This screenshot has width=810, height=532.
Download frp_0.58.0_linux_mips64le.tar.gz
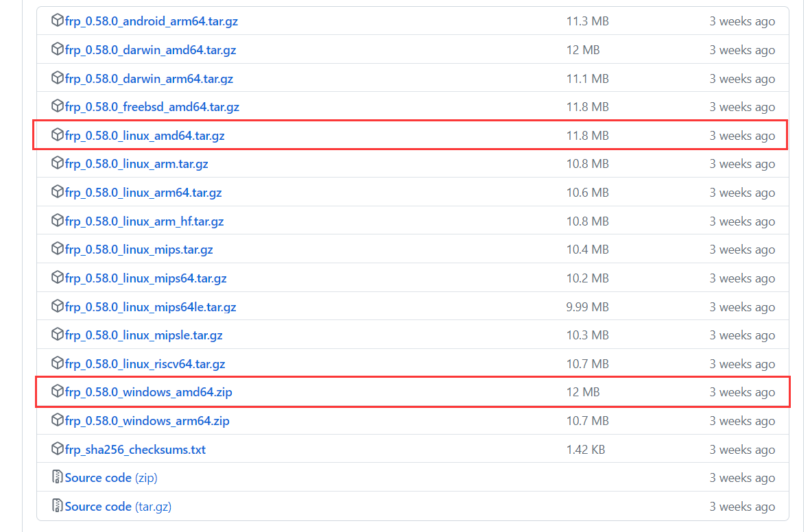pos(150,307)
